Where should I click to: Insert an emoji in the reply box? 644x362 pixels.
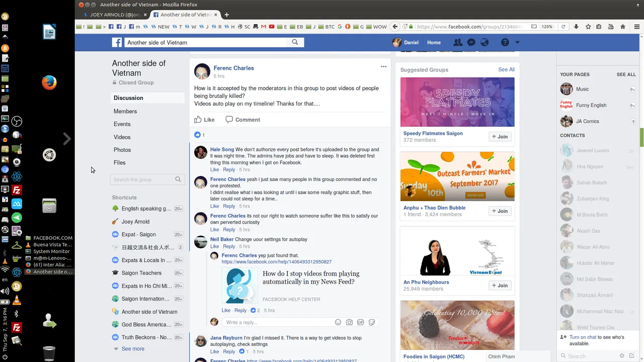pos(339,322)
